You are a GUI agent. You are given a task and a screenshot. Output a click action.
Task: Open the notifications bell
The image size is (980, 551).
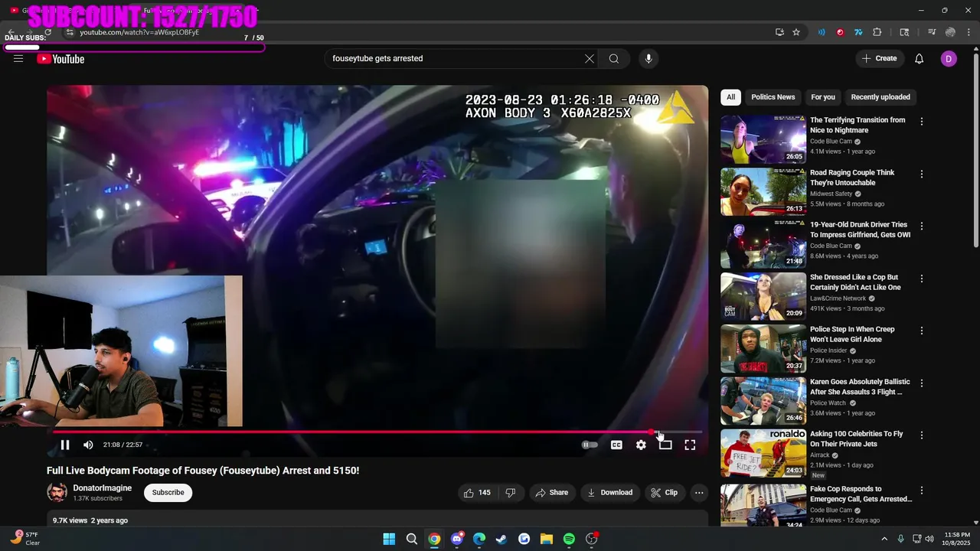coord(920,59)
